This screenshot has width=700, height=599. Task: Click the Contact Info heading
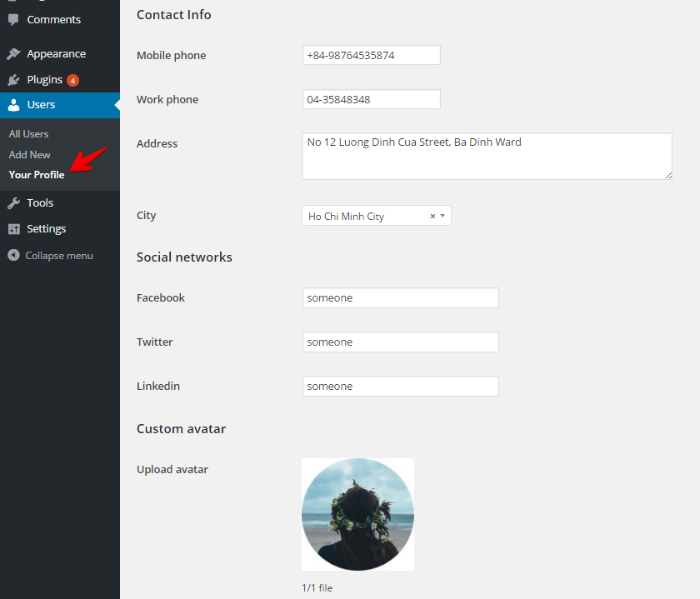point(173,15)
